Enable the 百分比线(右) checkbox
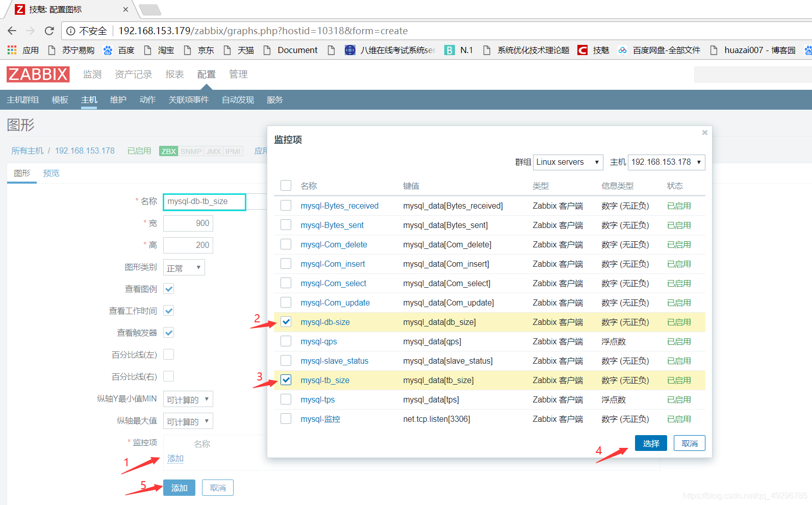Screen dimensions: 812x505 pos(169,376)
